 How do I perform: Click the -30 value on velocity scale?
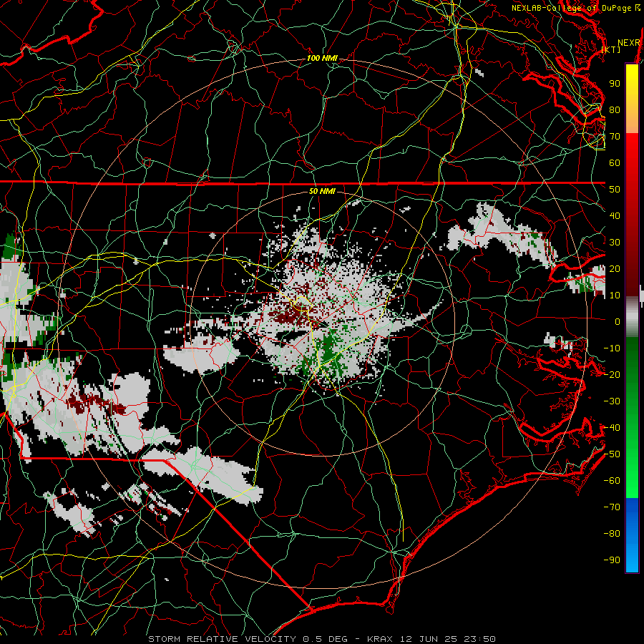pyautogui.click(x=612, y=401)
